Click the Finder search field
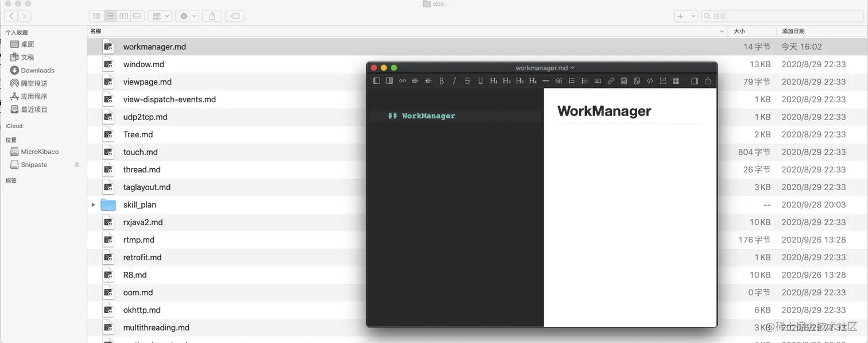This screenshot has width=868, height=343. pyautogui.click(x=781, y=16)
